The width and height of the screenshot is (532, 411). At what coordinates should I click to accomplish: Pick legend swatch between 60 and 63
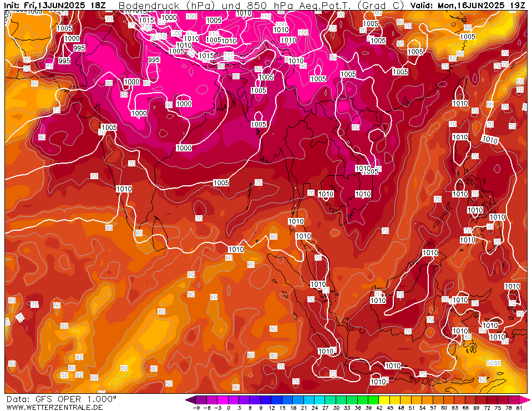click(x=449, y=400)
